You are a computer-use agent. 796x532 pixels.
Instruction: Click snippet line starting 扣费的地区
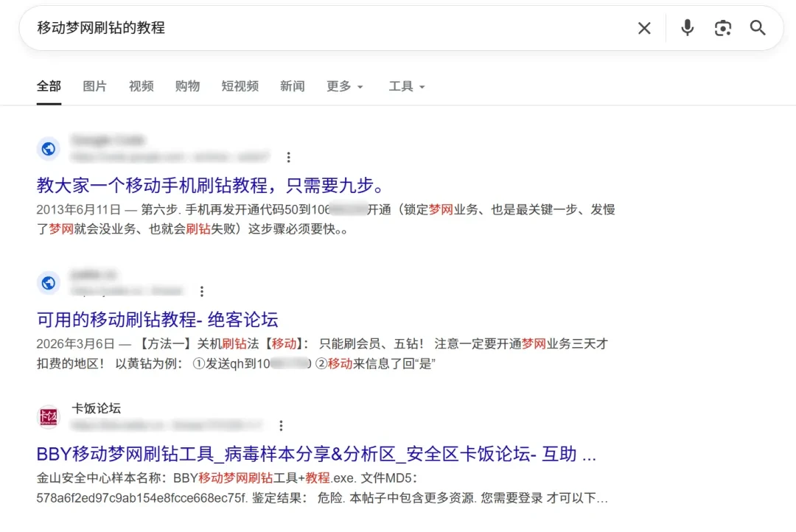pos(236,363)
